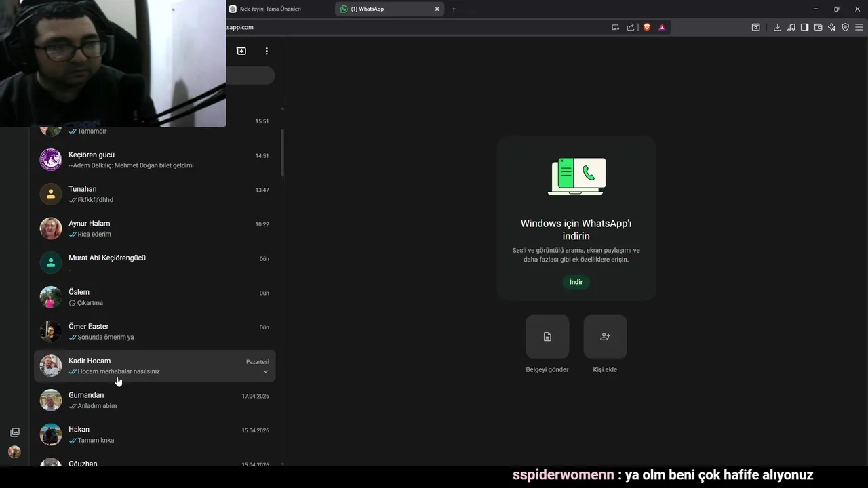
Task: Click Ömer Easter's profile picture
Action: (x=51, y=331)
